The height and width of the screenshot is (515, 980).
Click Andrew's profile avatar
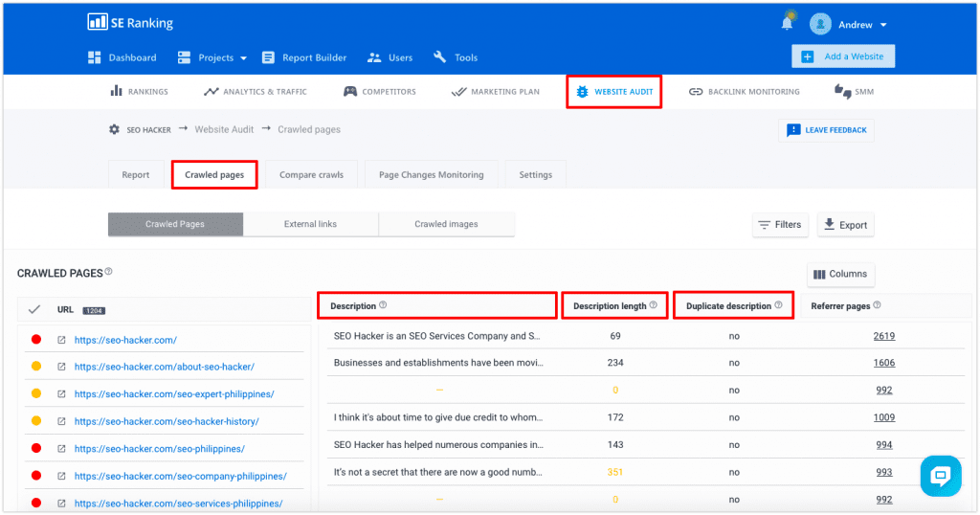820,24
